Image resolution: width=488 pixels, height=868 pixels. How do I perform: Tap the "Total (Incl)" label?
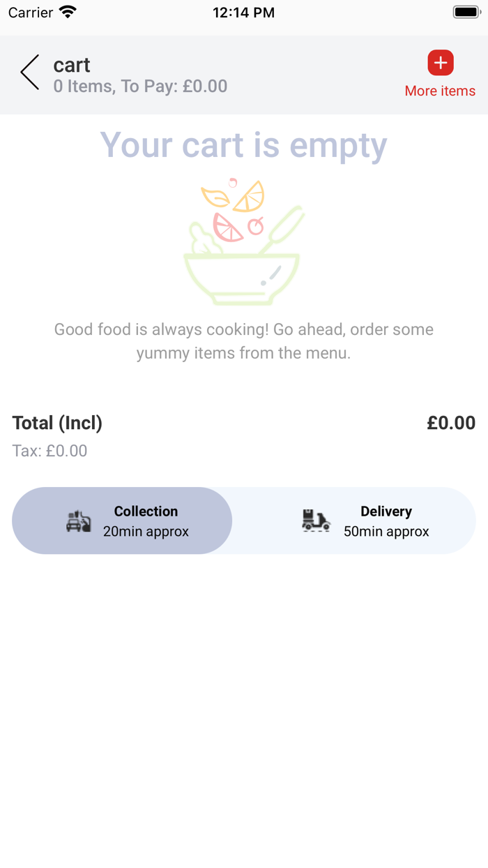pos(57,423)
